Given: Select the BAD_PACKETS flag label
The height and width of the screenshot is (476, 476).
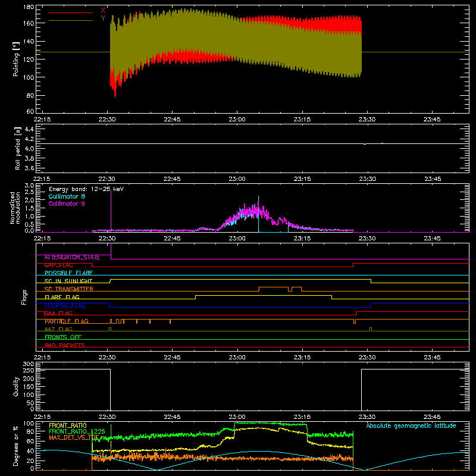Looking at the screenshot, I should click(65, 345).
